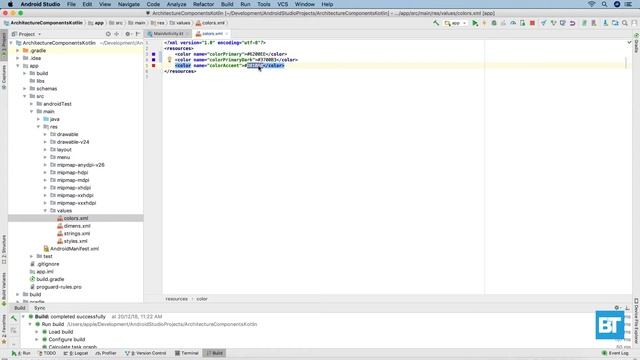Viewport: 640px width, 360px height.
Task: Click colors.xml file icon in project tree
Action: (x=60, y=218)
